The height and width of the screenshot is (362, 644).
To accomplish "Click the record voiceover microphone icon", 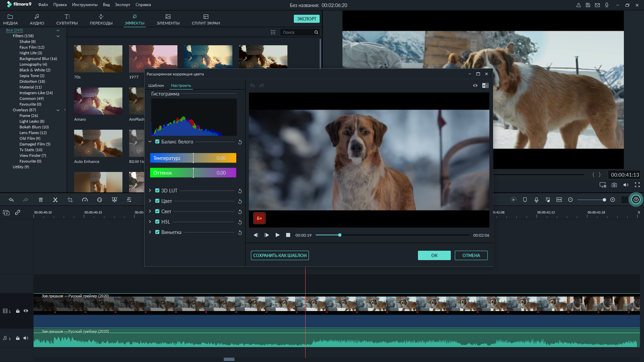I will 536,200.
